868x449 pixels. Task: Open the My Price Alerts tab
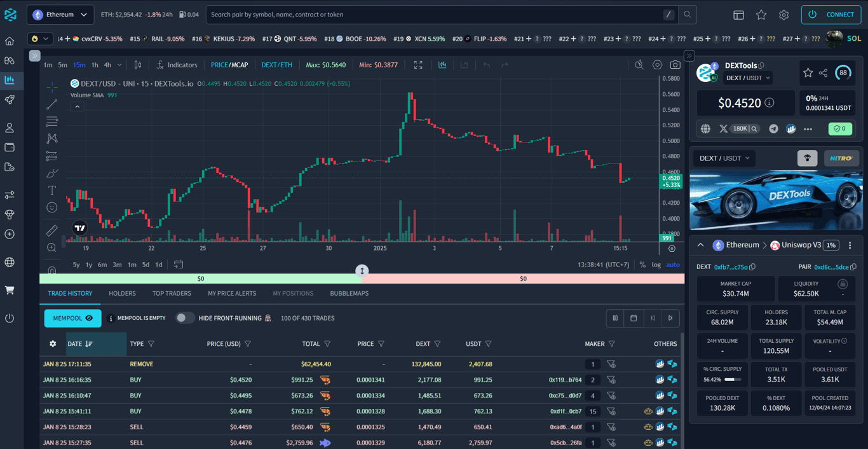[x=232, y=293]
